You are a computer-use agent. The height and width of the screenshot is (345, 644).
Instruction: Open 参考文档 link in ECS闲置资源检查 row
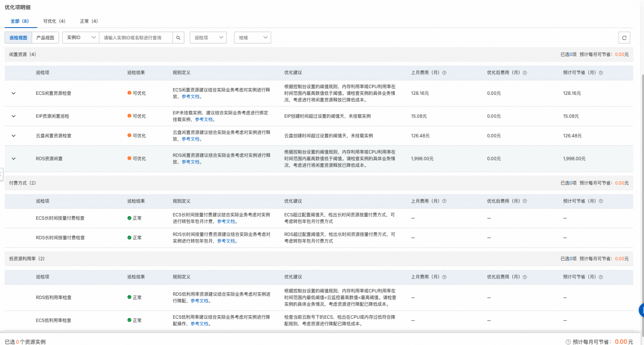tap(191, 96)
